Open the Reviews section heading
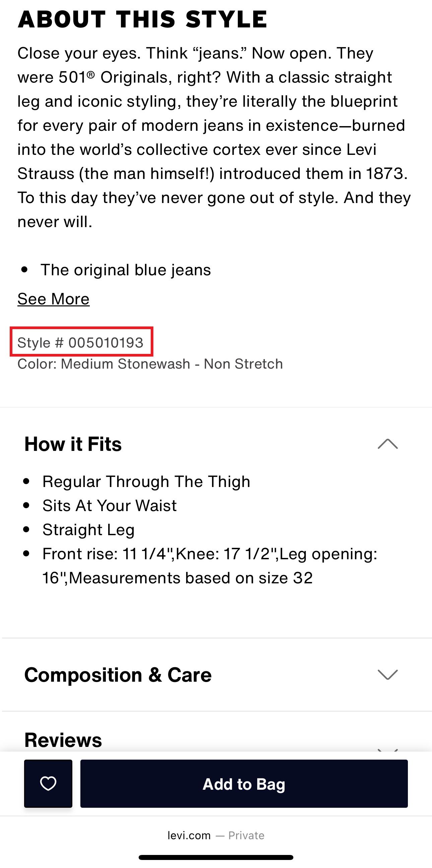The height and width of the screenshot is (868, 432). click(63, 740)
